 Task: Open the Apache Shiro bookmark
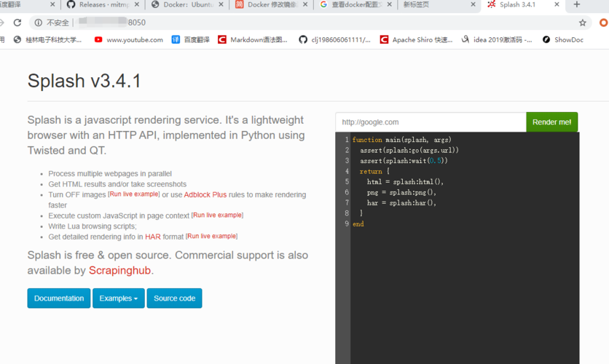coord(416,39)
